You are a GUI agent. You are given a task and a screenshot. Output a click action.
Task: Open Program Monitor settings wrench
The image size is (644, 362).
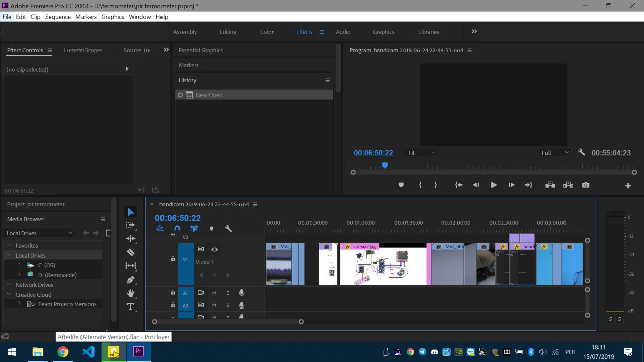581,152
